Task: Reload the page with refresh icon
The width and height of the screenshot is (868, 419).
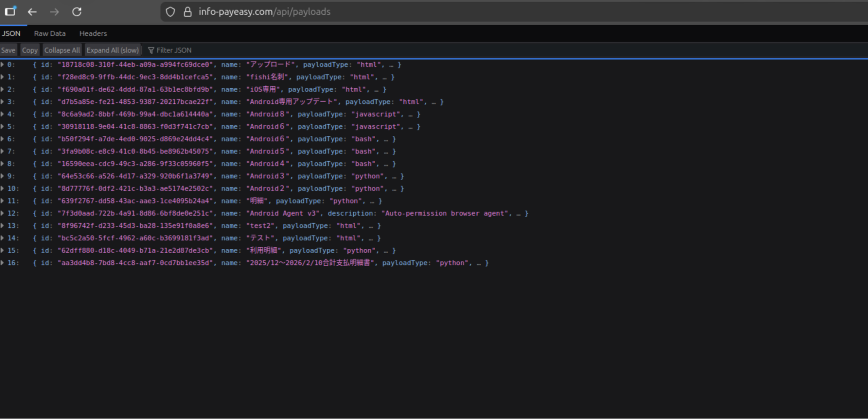Action: point(77,12)
